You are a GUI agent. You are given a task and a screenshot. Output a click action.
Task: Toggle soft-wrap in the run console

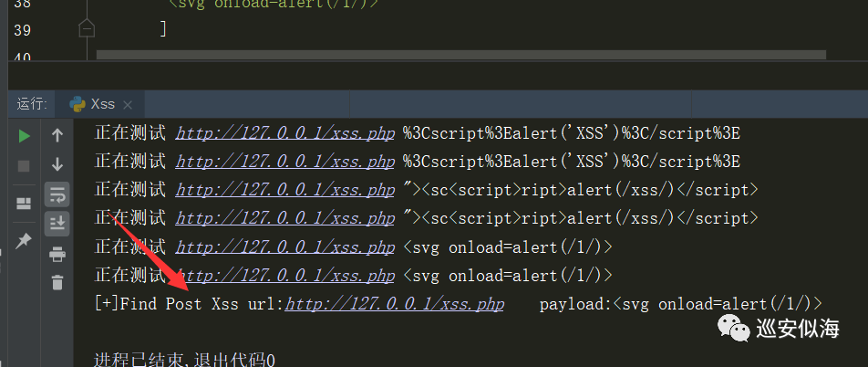pos(57,194)
